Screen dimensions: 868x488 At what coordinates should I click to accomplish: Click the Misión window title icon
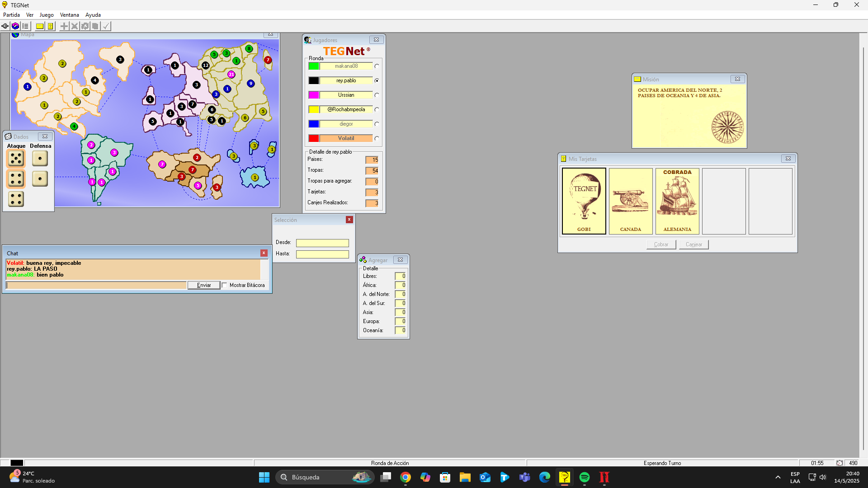637,79
